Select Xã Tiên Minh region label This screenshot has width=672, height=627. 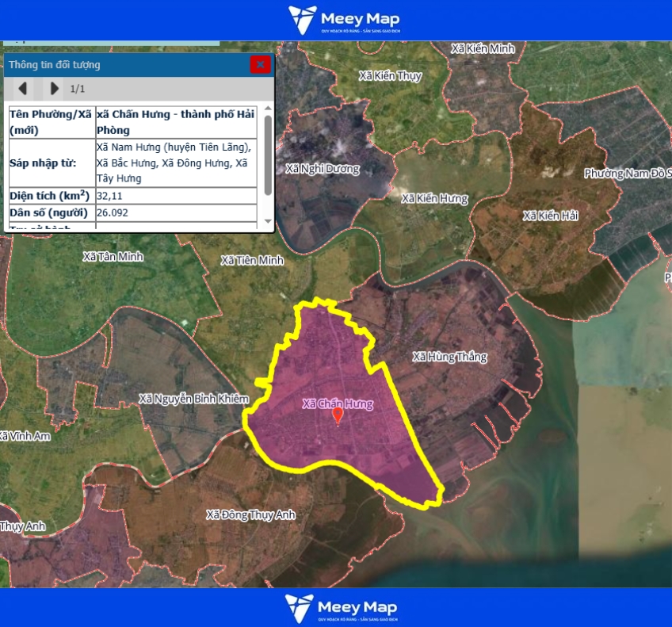252,260
